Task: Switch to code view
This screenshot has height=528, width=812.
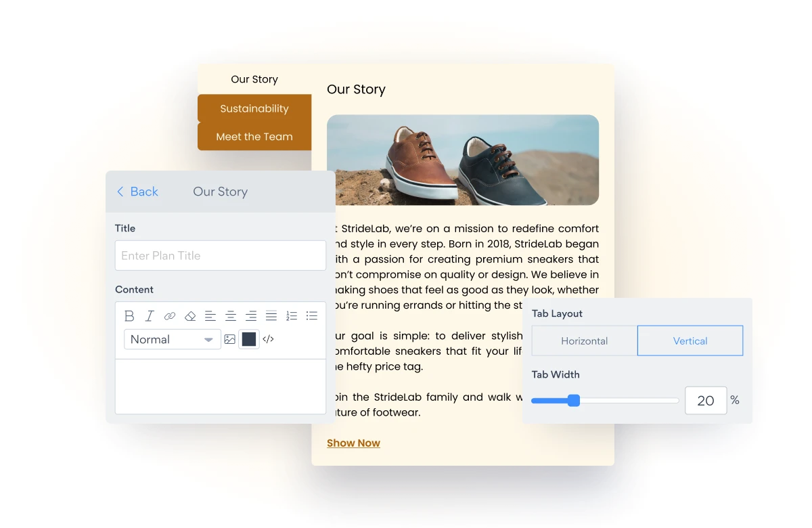Action: [269, 339]
